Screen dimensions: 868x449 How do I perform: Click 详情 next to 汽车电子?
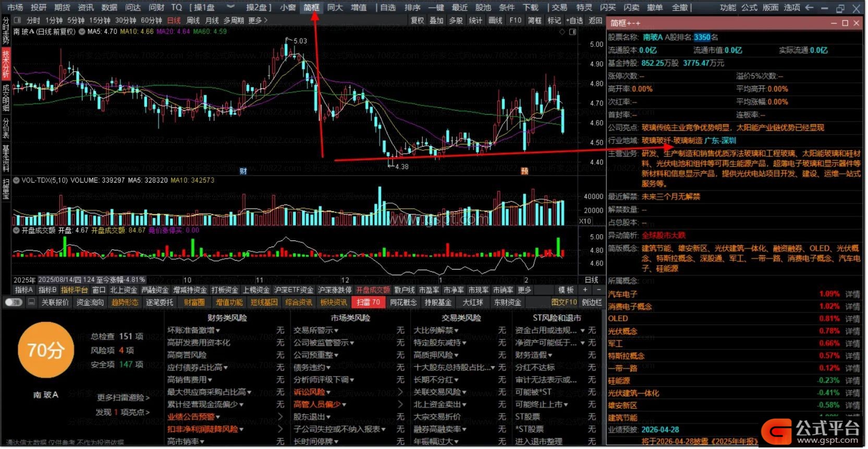[852, 294]
